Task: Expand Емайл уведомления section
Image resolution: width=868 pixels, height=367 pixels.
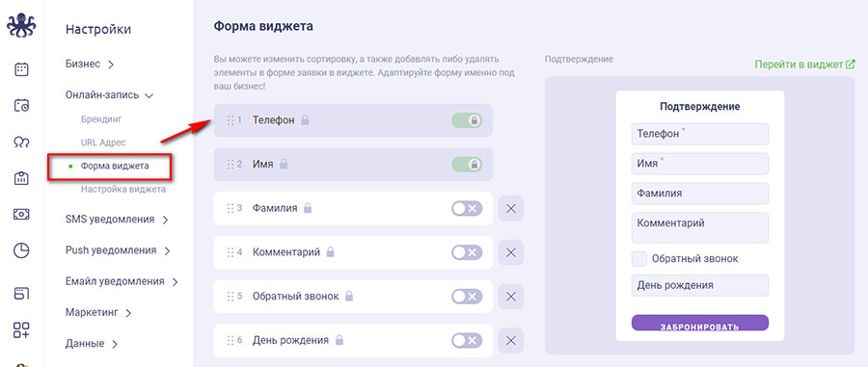Action: click(122, 281)
